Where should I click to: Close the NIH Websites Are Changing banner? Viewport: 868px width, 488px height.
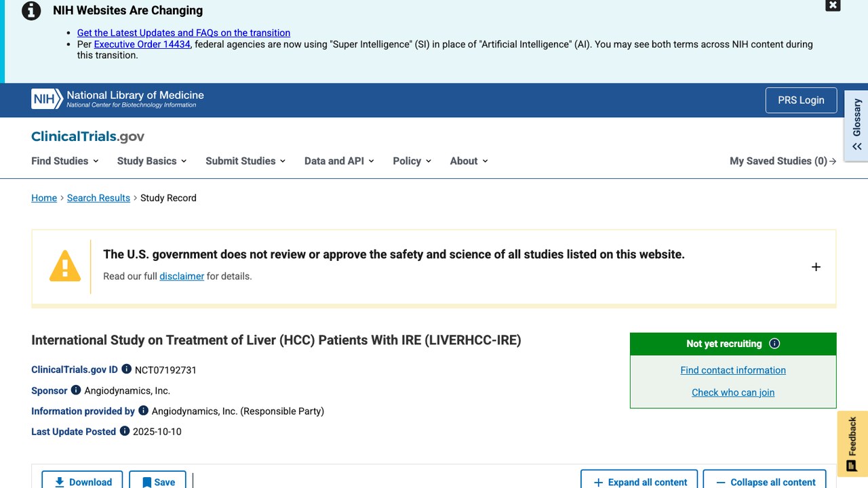pos(833,5)
